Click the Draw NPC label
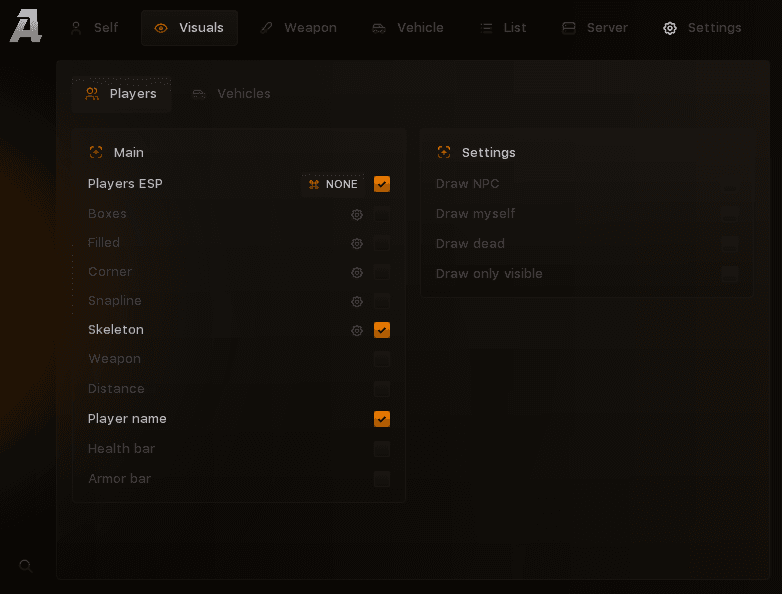 pos(467,184)
